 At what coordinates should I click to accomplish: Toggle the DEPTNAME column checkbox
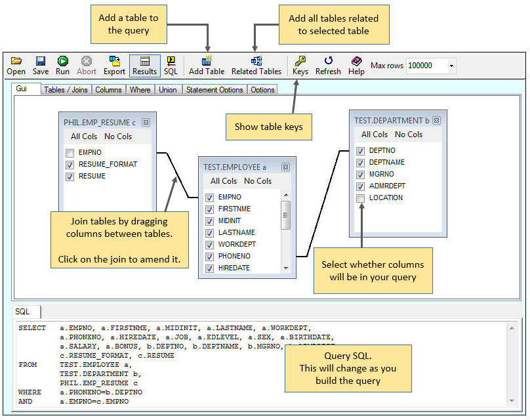(360, 163)
